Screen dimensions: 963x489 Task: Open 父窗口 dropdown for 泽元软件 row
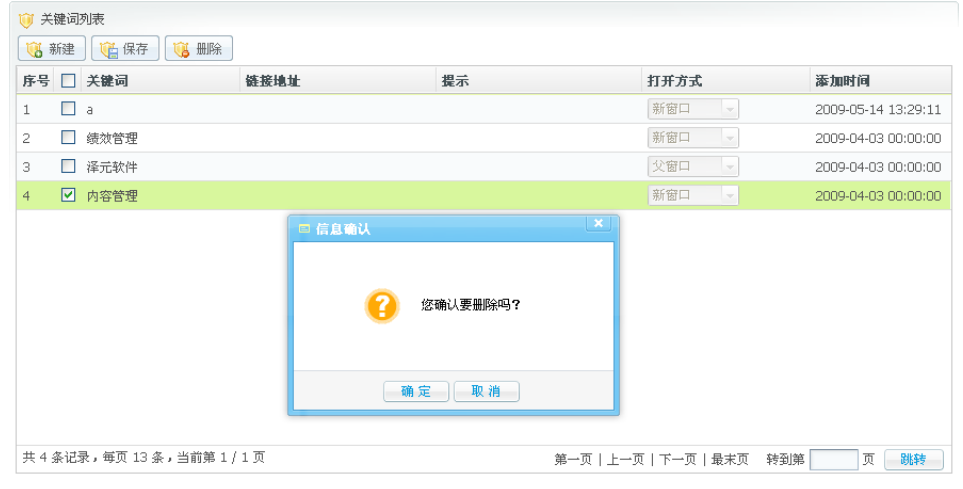pyautogui.click(x=693, y=166)
